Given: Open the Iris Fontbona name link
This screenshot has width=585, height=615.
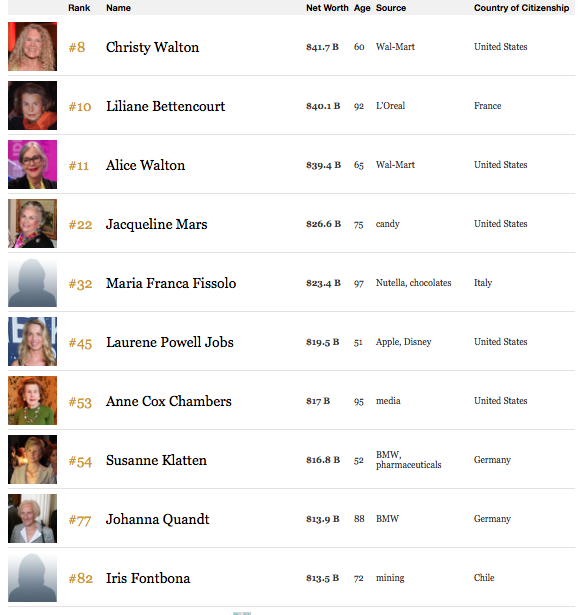Looking at the screenshot, I should click(148, 578).
